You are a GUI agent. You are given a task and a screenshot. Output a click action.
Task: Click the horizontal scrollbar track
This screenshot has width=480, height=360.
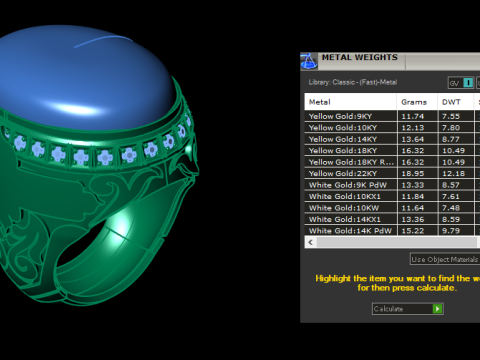[398, 242]
